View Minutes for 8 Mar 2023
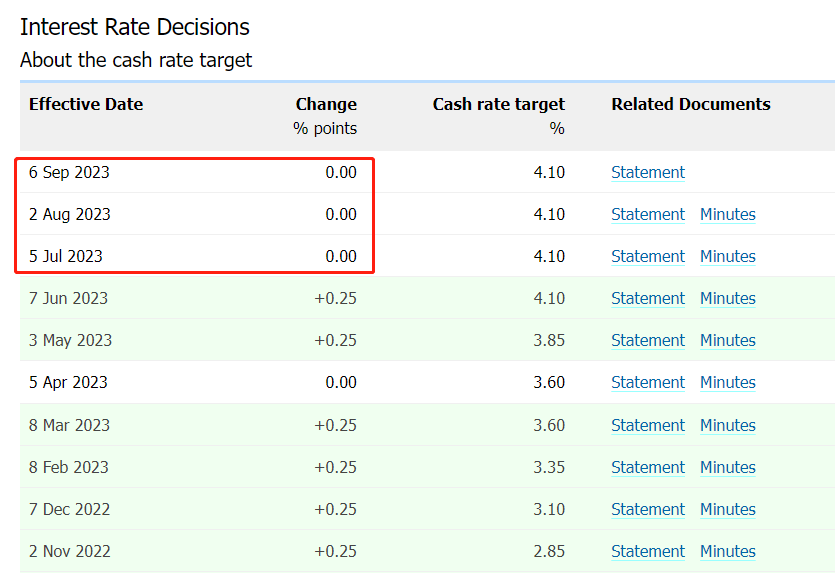 coord(727,425)
